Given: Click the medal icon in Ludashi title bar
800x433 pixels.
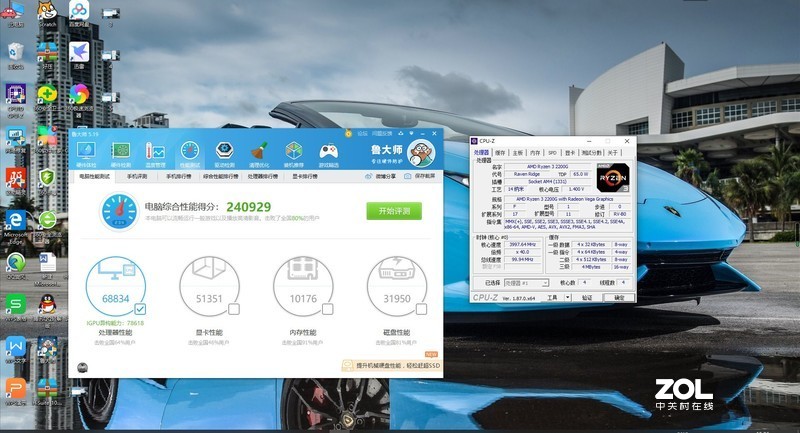Looking at the screenshot, I should pos(348,134).
